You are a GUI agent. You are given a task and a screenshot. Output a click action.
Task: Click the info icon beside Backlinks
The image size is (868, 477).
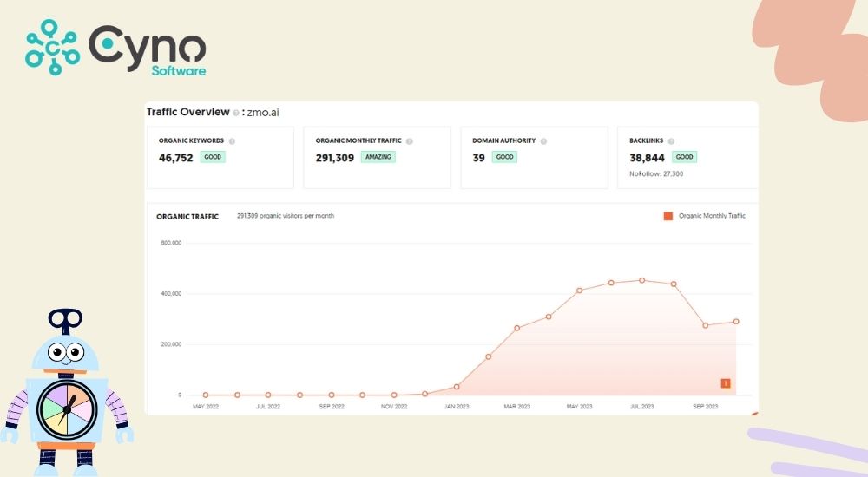point(671,140)
